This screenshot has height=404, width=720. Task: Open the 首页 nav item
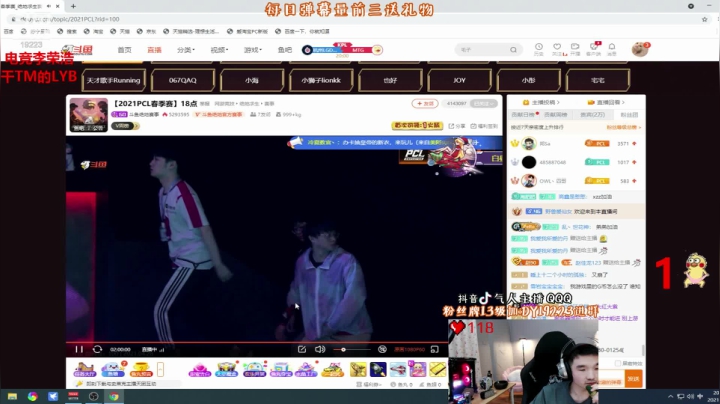124,50
